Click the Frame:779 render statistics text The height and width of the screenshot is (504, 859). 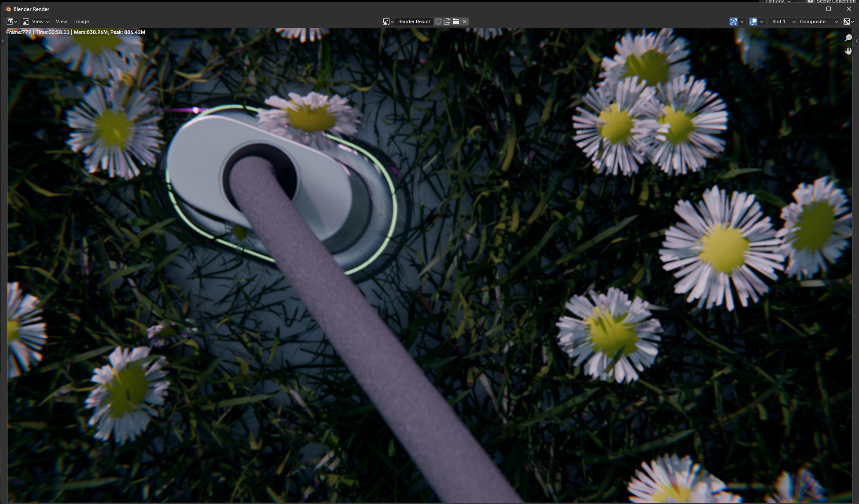tap(76, 32)
